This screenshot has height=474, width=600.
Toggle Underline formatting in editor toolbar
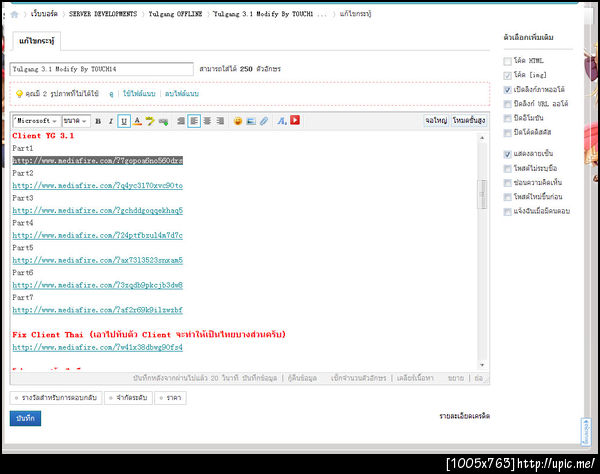124,121
